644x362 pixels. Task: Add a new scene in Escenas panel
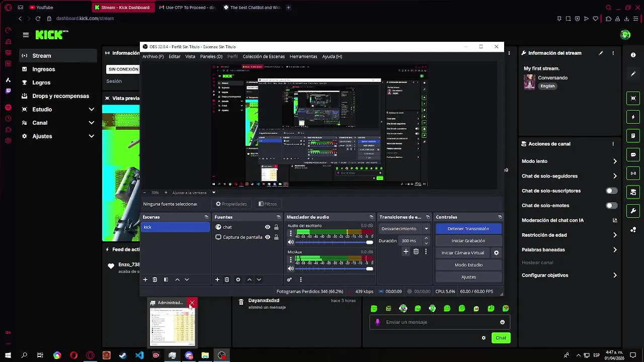145,280
